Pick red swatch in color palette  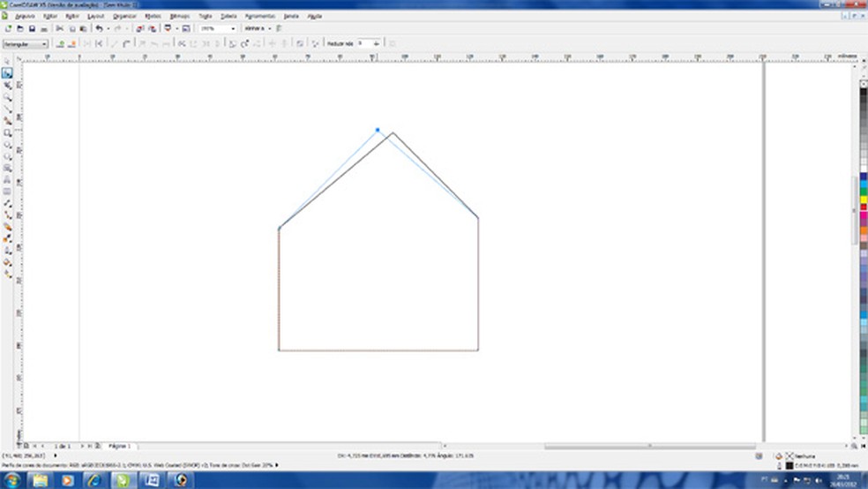pos(863,207)
